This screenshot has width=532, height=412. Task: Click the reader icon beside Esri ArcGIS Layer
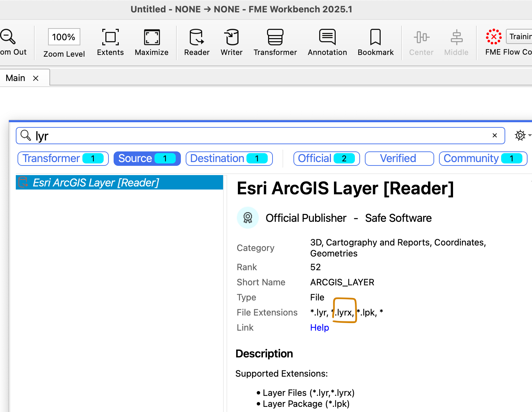(x=23, y=182)
